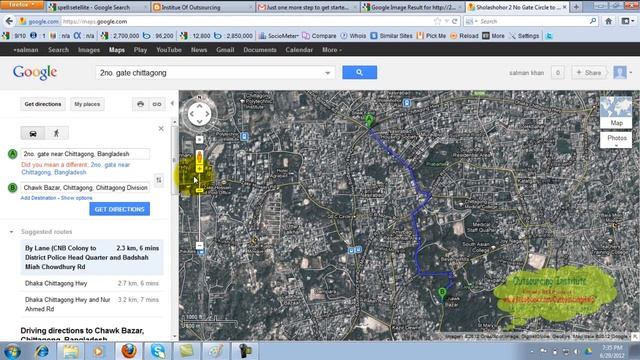Click the Google logo
This screenshot has width=640, height=360.
point(35,73)
